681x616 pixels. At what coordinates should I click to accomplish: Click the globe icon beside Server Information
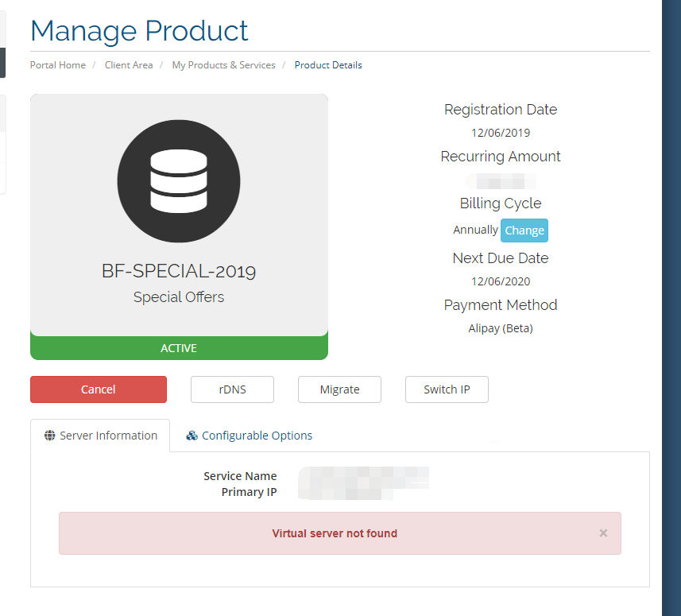pos(50,436)
